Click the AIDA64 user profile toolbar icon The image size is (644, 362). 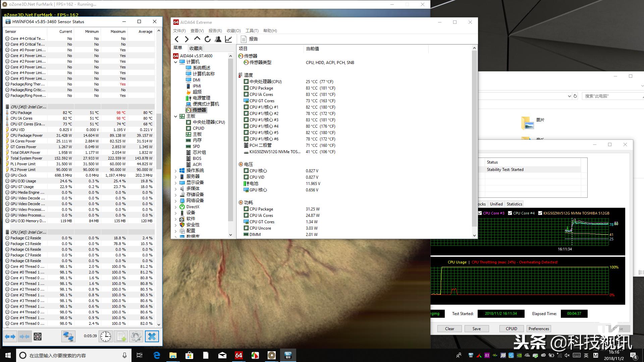(218, 39)
